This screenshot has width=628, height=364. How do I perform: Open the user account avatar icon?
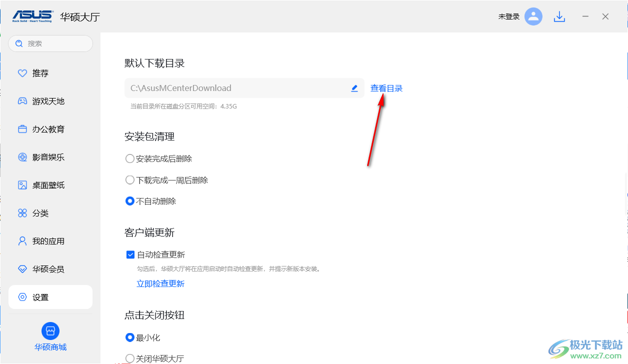[533, 16]
